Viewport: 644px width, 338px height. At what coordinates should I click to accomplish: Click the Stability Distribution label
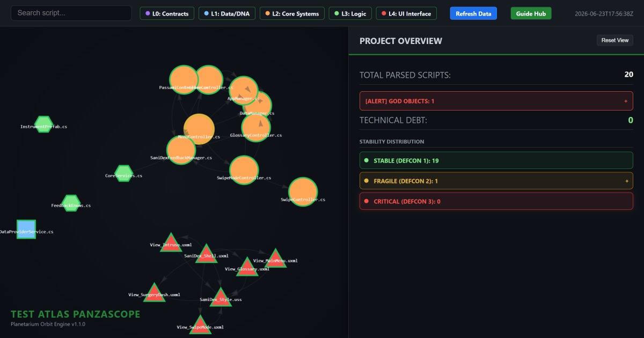click(392, 142)
